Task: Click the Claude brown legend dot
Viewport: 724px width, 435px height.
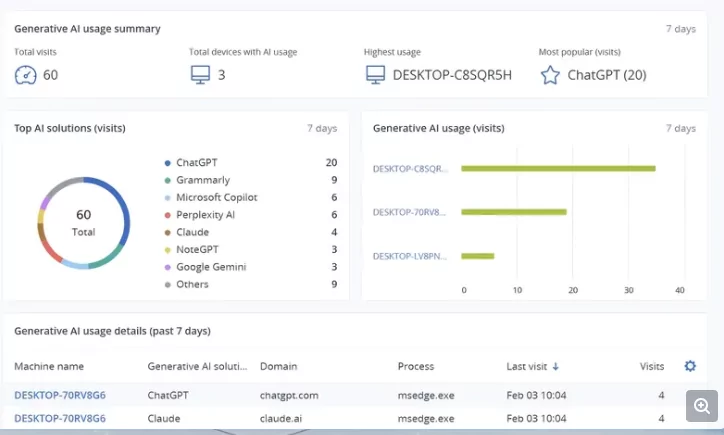Action: [168, 233]
